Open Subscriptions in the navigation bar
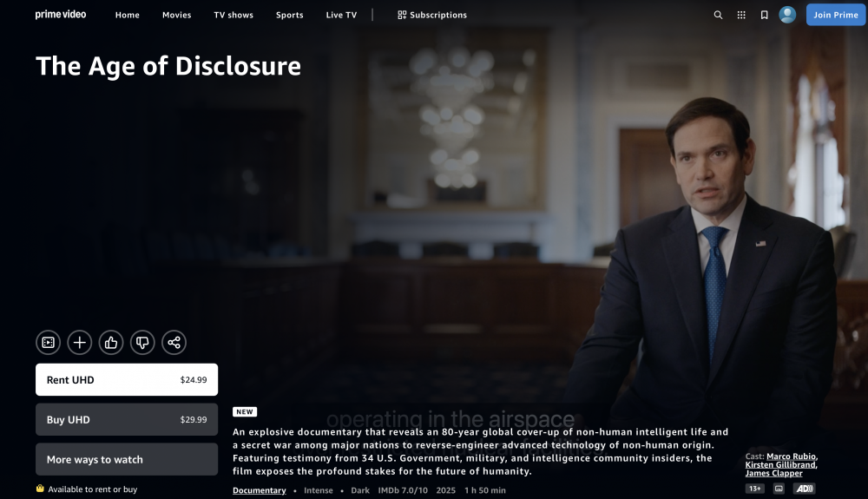The image size is (868, 499). click(432, 15)
